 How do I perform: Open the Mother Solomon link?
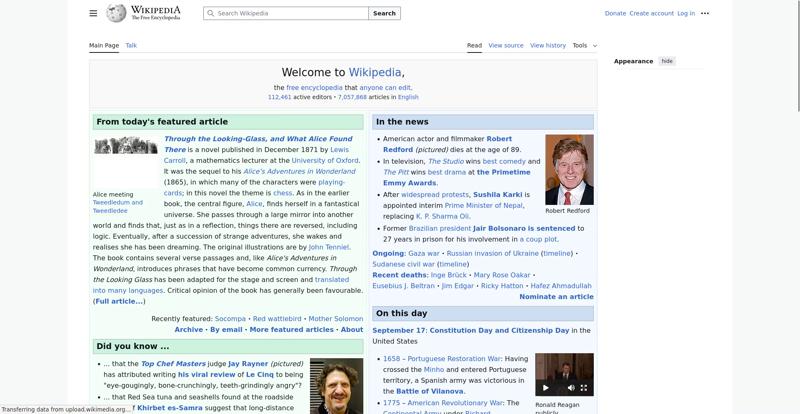[x=336, y=319]
